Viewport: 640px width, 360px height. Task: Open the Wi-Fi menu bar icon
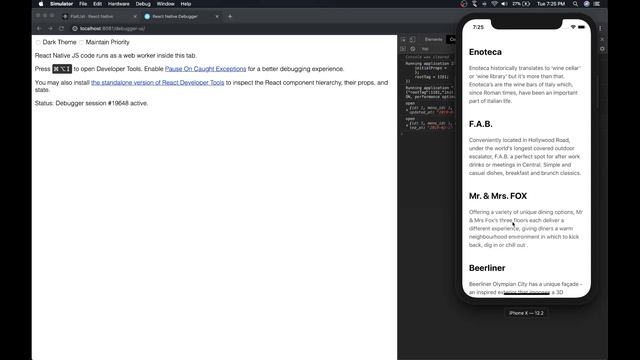tap(494, 4)
